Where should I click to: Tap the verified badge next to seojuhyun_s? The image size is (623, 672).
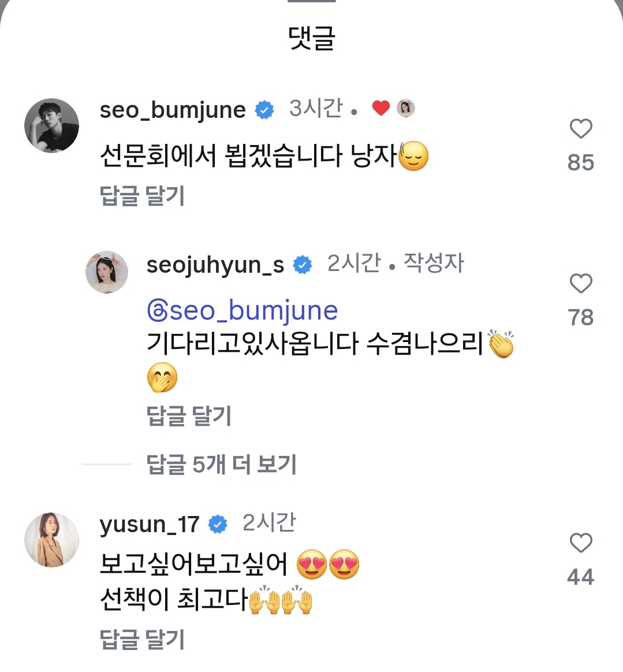pyautogui.click(x=303, y=265)
